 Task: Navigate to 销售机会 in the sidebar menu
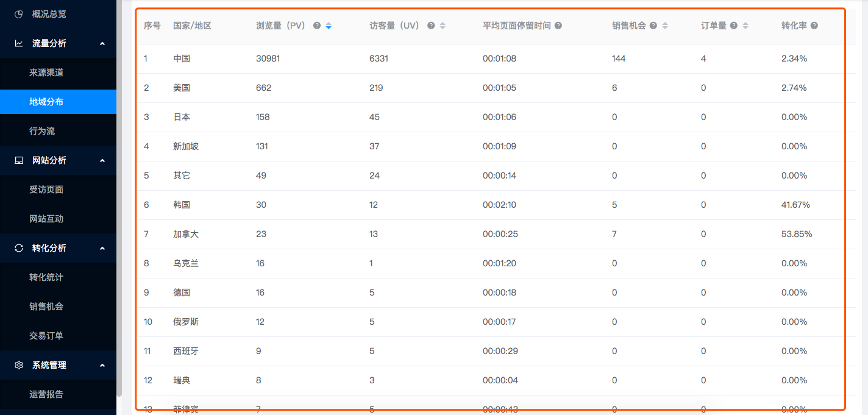coord(46,307)
